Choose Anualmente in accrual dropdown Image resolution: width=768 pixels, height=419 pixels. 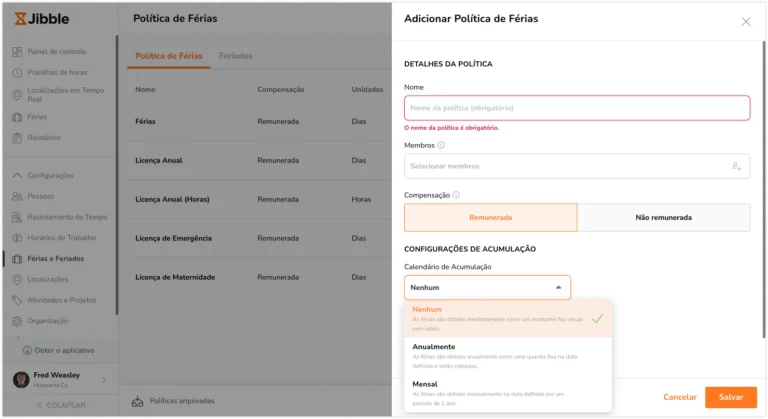point(508,356)
